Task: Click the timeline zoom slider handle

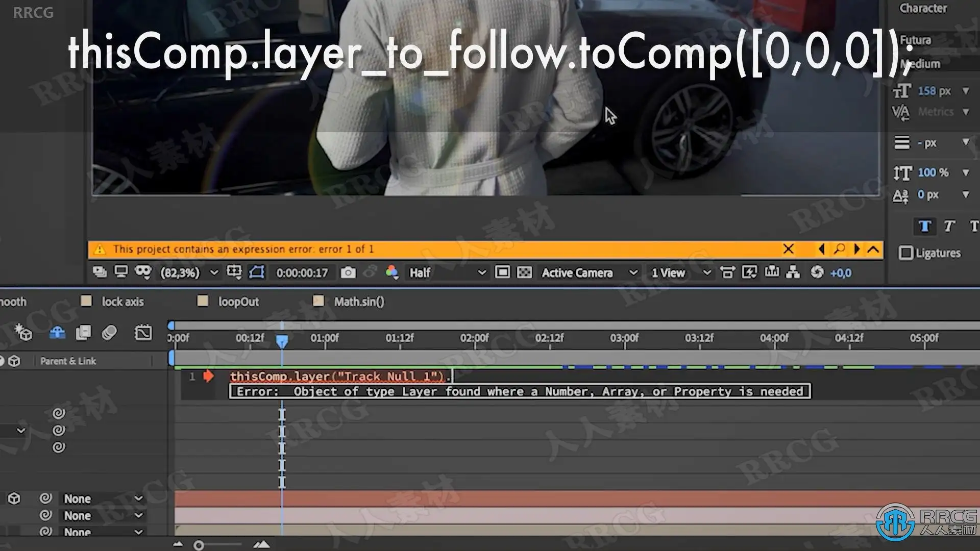Action: point(199,545)
